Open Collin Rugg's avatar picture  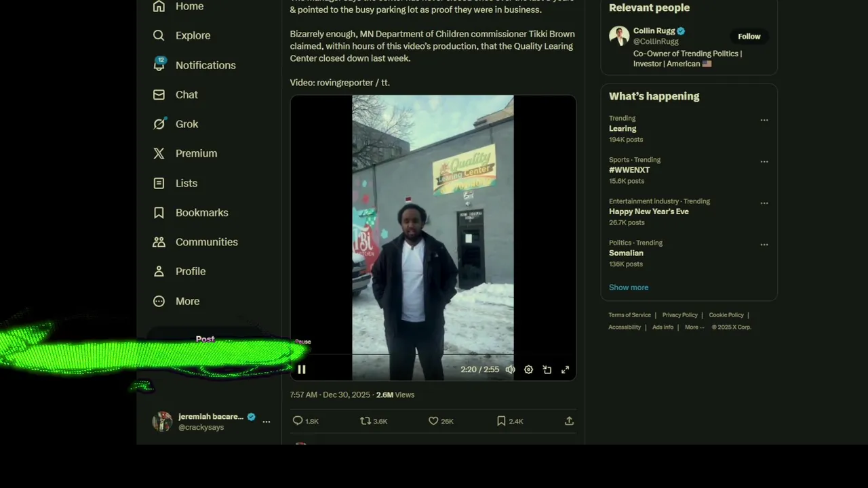pyautogui.click(x=619, y=36)
